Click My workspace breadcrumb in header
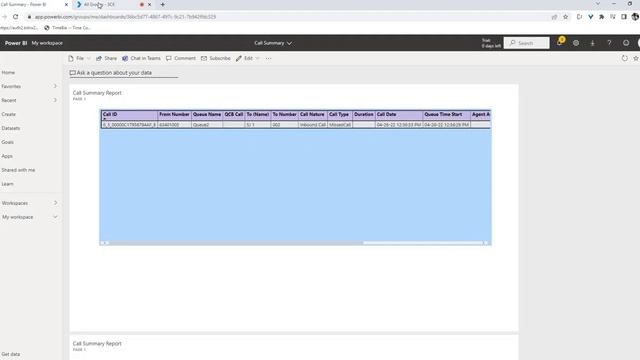The height and width of the screenshot is (360, 640). [x=47, y=43]
